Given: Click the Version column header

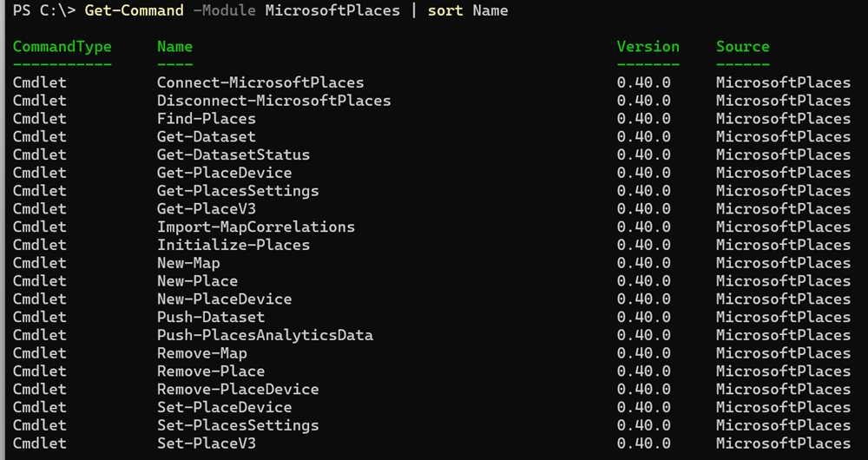Looking at the screenshot, I should tap(648, 47).
